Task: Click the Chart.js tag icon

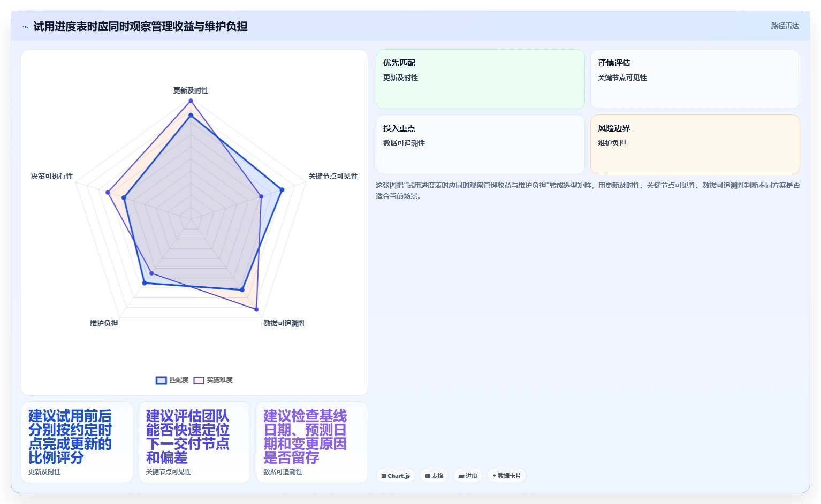Action: click(x=384, y=476)
